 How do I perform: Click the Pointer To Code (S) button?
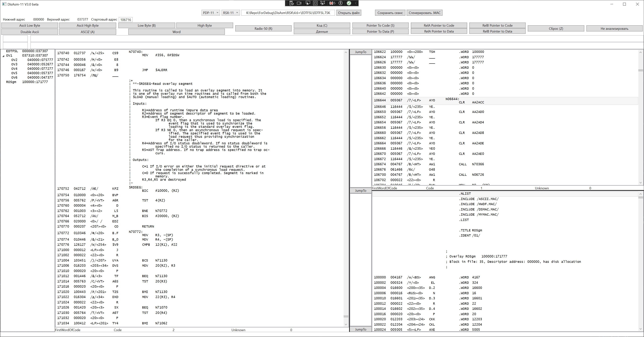pyautogui.click(x=380, y=26)
